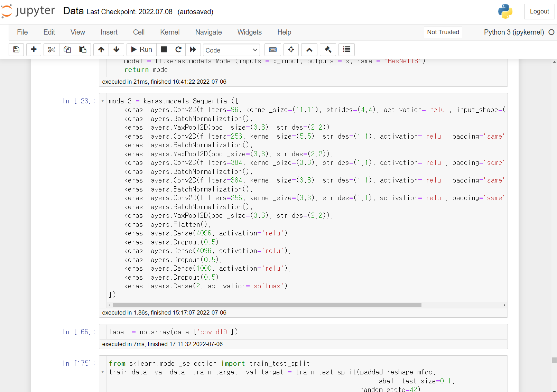Click the Not Trusted button
This screenshot has width=557, height=392.
pos(443,32)
